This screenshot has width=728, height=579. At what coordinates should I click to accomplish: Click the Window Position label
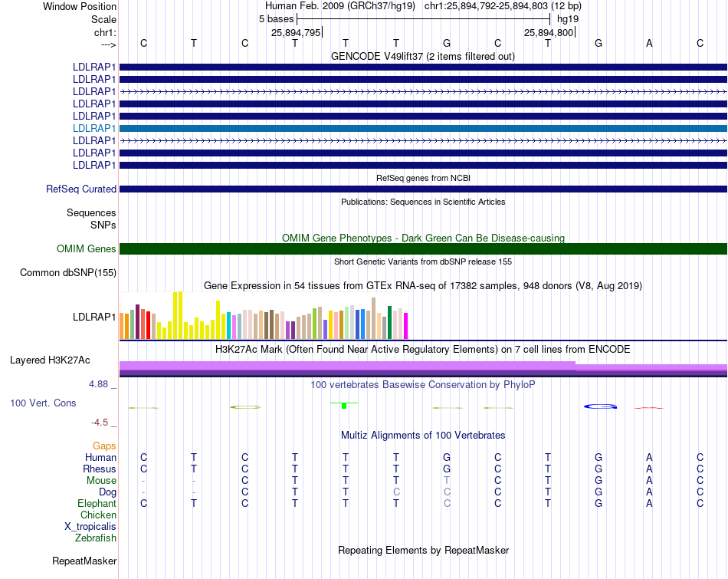click(80, 6)
